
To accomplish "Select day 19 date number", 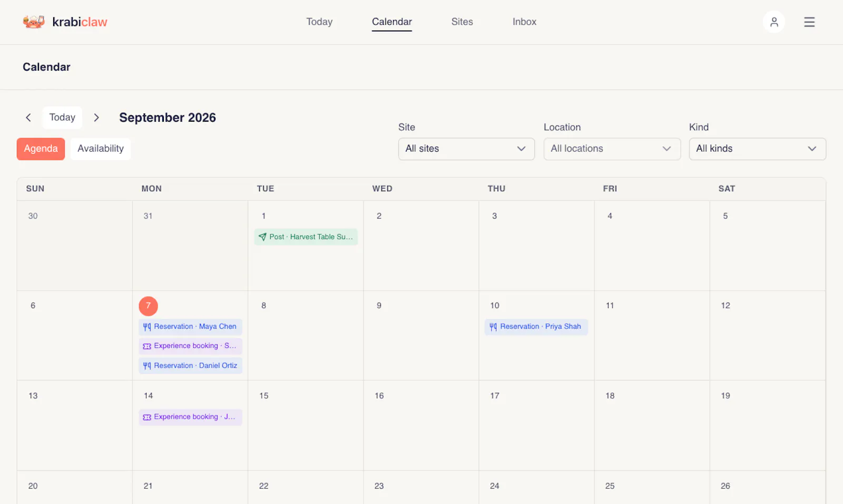I will pyautogui.click(x=726, y=396).
